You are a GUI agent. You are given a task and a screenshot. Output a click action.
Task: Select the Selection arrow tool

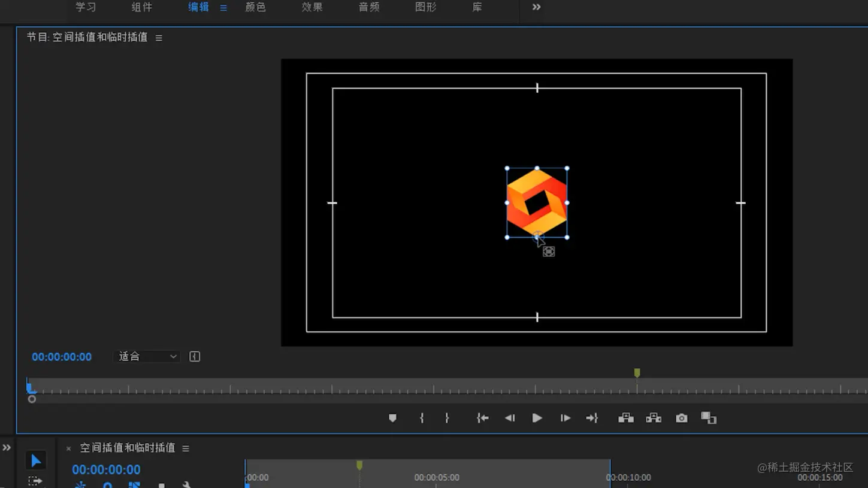pos(36,460)
